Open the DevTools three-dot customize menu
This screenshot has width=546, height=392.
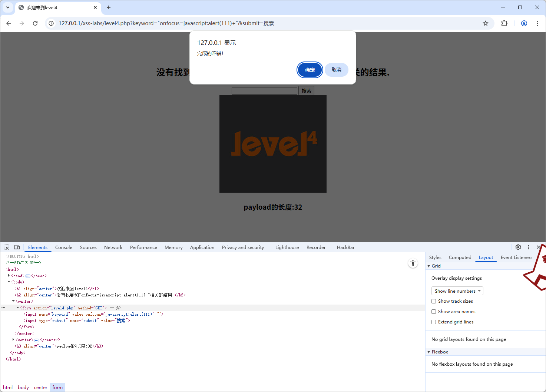pyautogui.click(x=529, y=247)
